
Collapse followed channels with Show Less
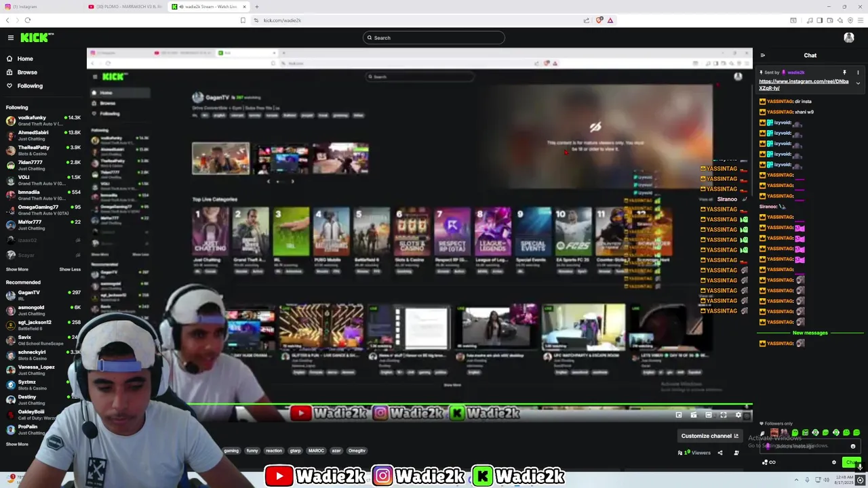(x=70, y=269)
